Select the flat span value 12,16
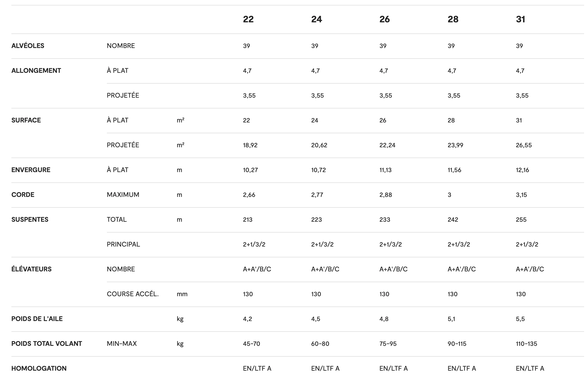 point(522,170)
